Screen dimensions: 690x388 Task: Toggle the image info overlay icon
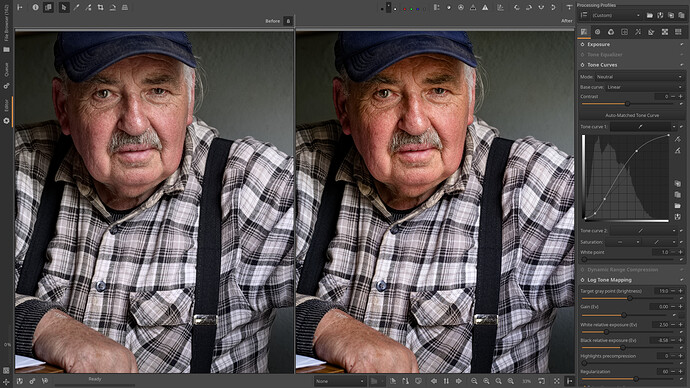pos(35,7)
